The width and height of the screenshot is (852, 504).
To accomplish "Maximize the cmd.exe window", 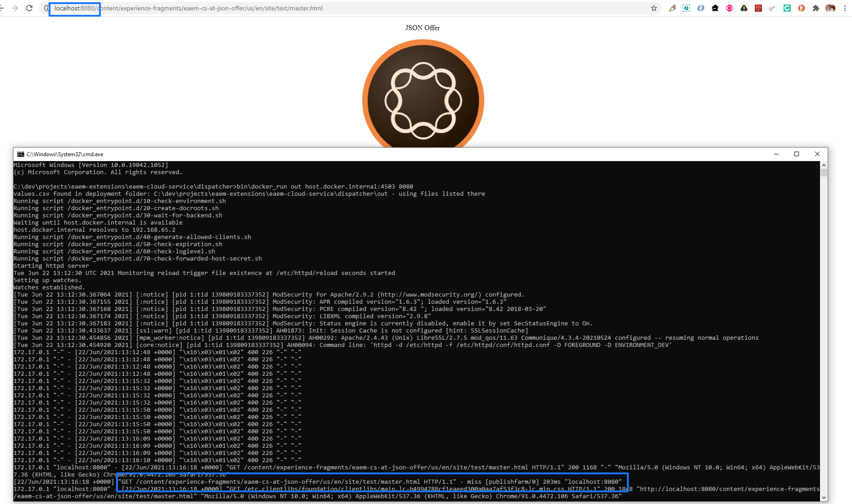I will 797,154.
